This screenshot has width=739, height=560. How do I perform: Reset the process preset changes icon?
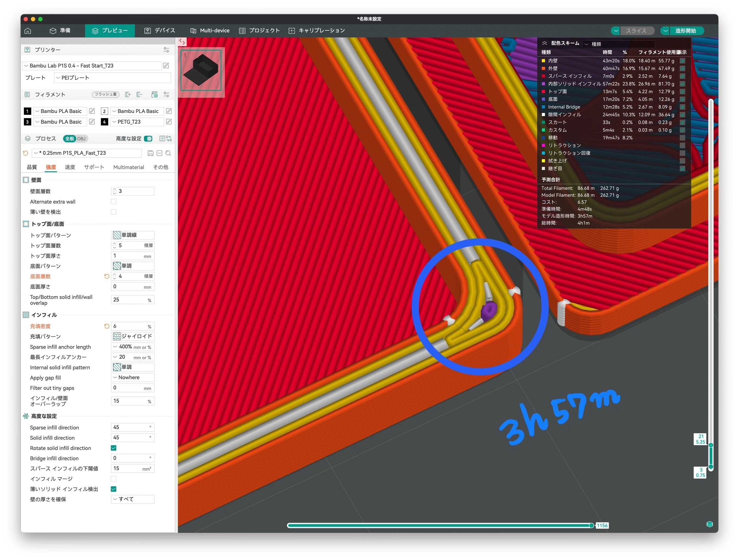pos(25,153)
